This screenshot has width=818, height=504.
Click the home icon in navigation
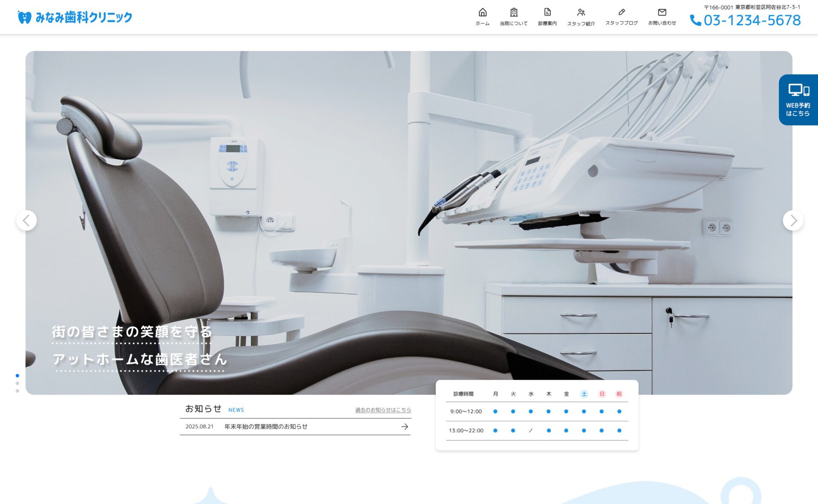point(482,12)
